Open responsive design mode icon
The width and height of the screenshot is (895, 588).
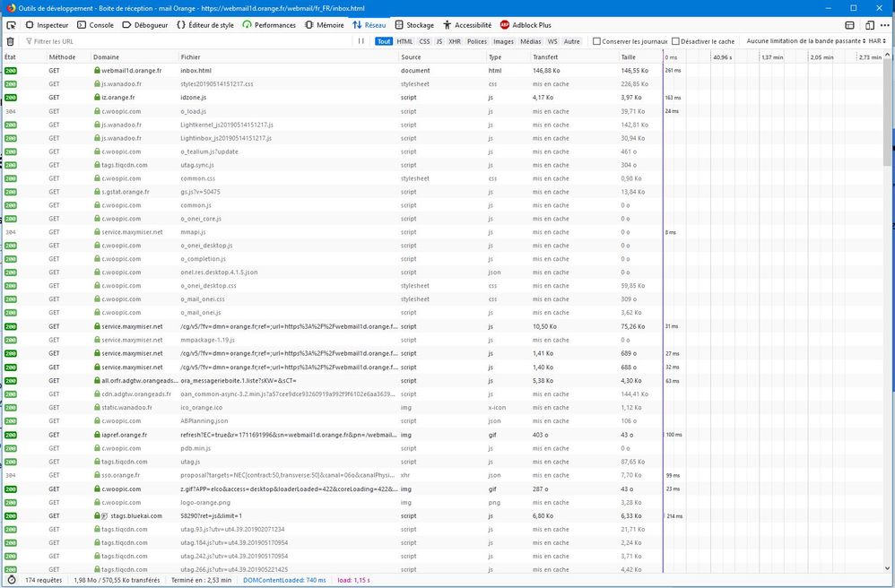click(870, 25)
